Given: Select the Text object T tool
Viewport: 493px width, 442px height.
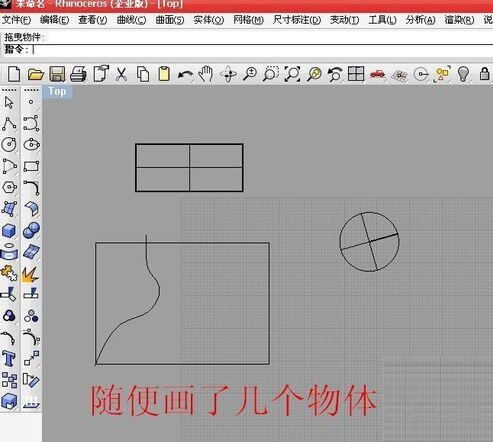Looking at the screenshot, I should pos(9,359).
